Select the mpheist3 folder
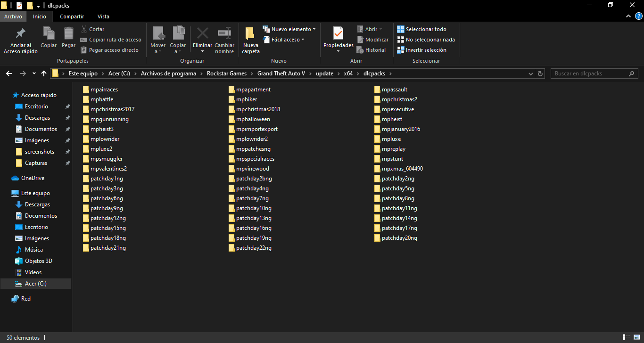The height and width of the screenshot is (343, 644). pyautogui.click(x=102, y=129)
